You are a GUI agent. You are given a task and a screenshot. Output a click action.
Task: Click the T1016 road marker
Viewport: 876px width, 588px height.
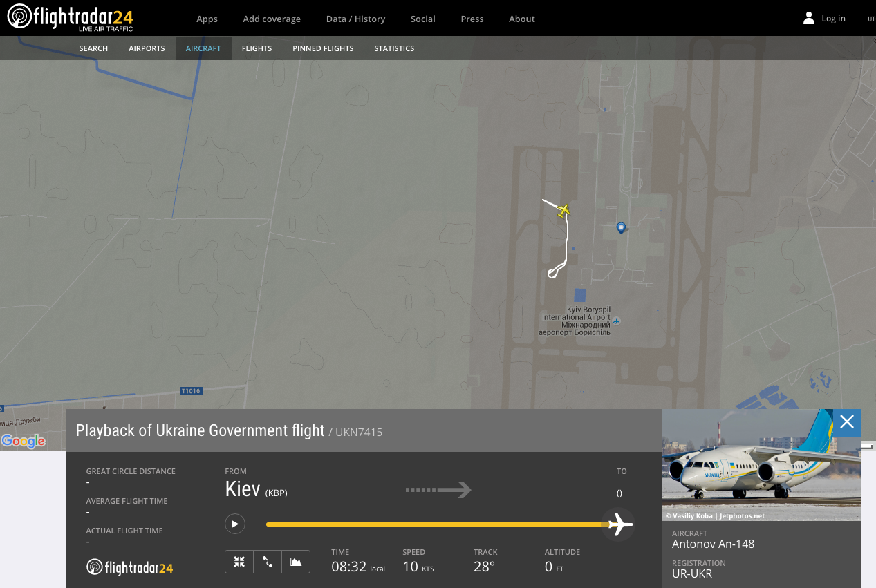191,391
